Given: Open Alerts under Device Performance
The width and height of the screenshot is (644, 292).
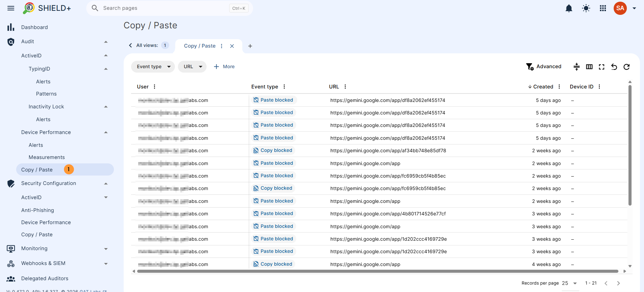Looking at the screenshot, I should 36,145.
